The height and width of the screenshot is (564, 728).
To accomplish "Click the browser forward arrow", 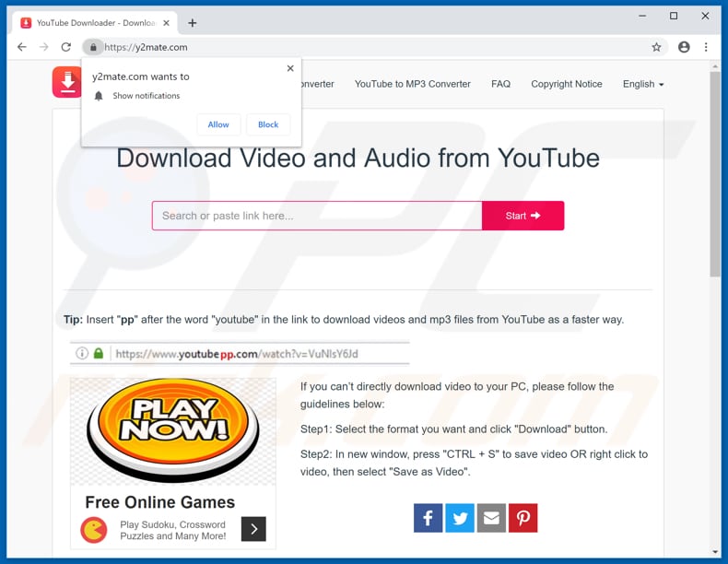I will tap(43, 47).
